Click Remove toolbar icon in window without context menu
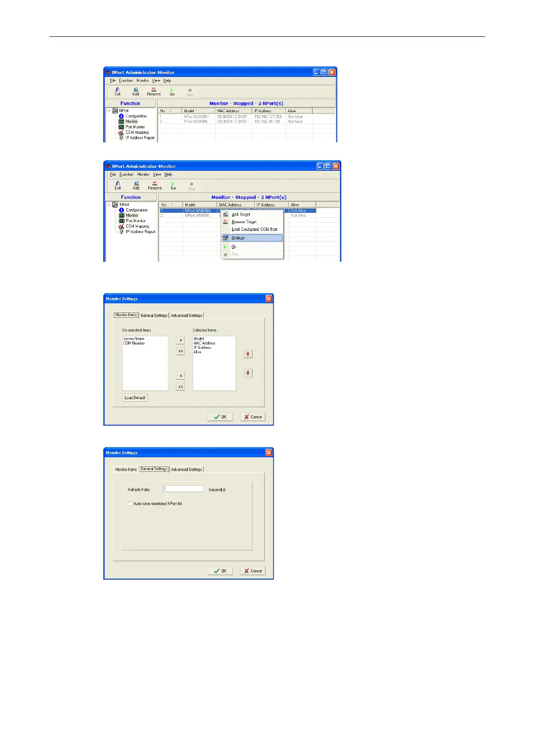535x756 pixels. [x=154, y=92]
